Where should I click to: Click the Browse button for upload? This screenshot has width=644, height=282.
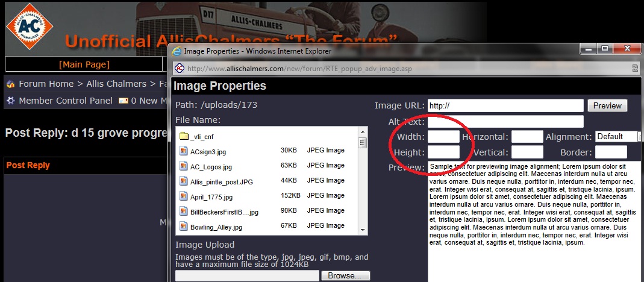click(x=345, y=276)
